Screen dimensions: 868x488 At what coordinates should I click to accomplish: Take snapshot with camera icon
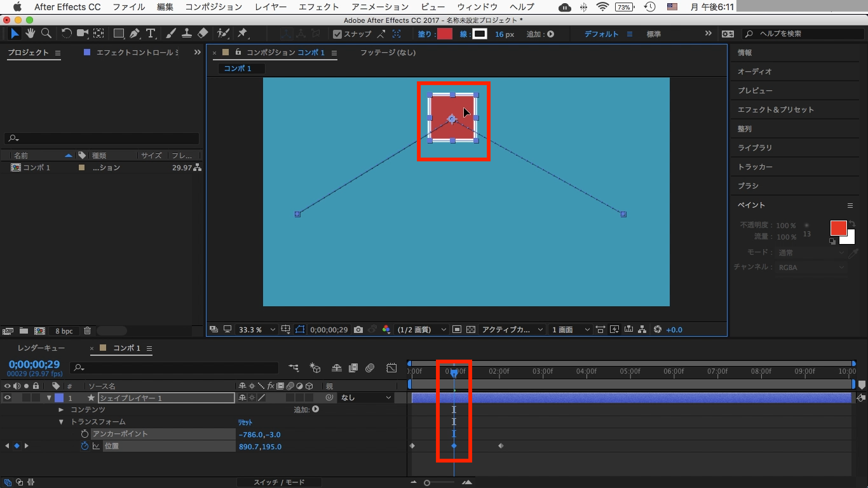358,330
